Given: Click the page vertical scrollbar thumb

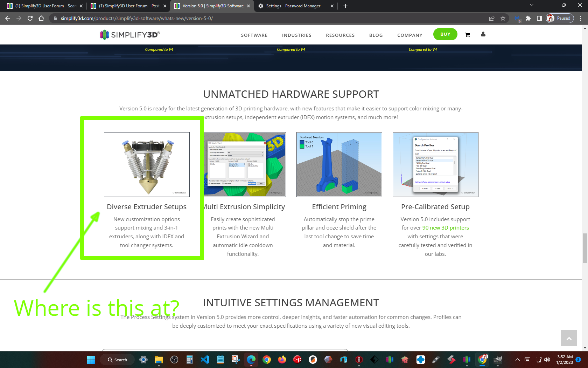Looking at the screenshot, I should click(585, 248).
